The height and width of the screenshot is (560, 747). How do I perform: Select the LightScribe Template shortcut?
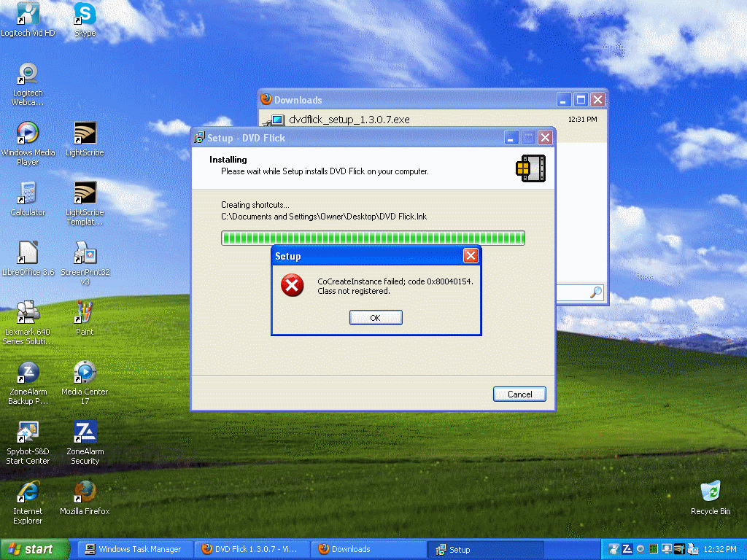coord(85,204)
